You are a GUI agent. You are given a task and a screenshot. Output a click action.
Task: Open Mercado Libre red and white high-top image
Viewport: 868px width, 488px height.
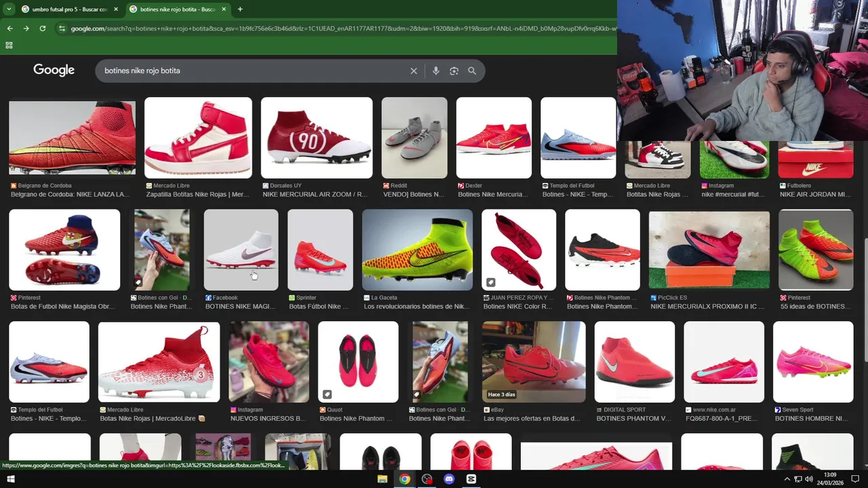(198, 138)
